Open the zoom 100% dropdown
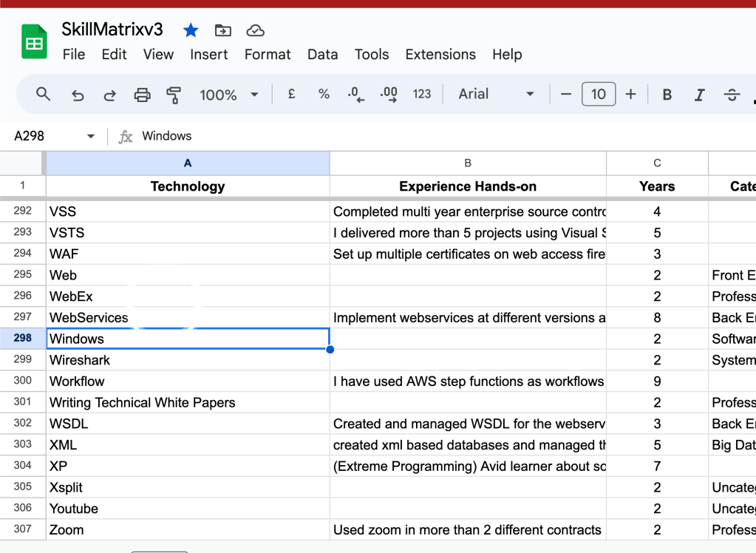 (228, 95)
